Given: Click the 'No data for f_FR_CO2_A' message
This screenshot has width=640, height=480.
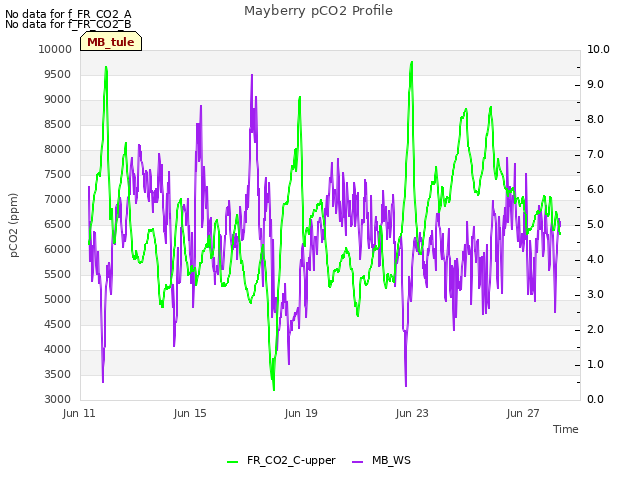Looking at the screenshot, I should click(68, 14).
